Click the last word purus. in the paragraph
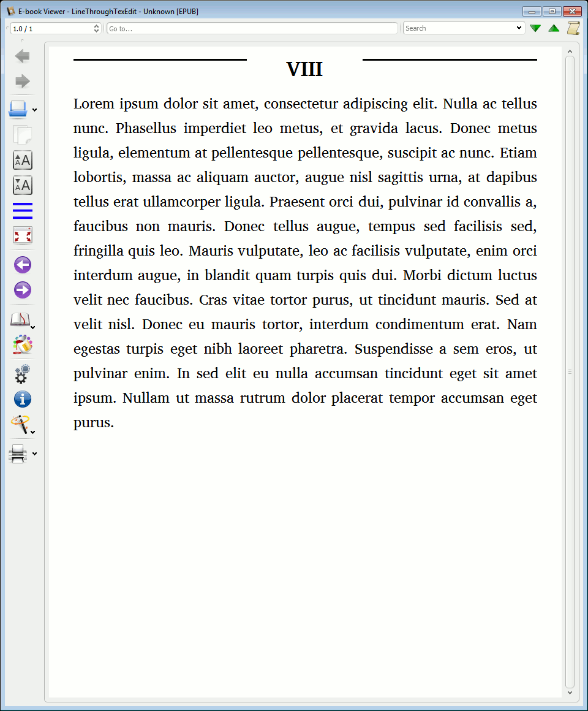Screen dimensions: 588x711 click(x=94, y=423)
